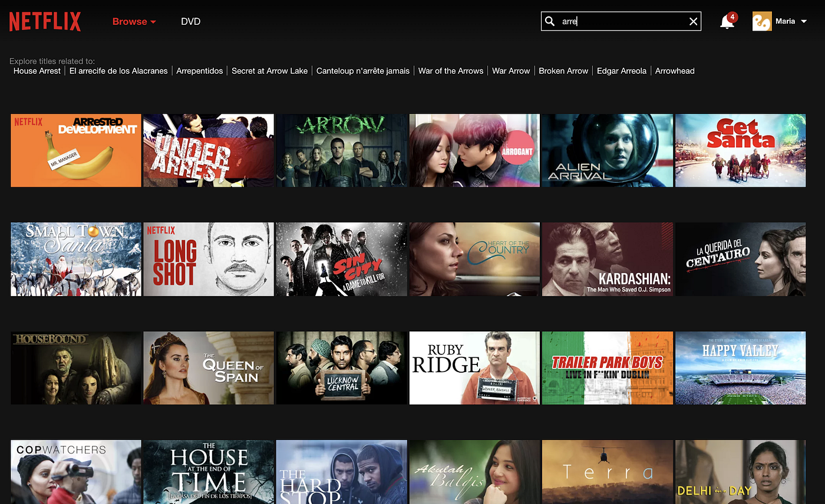This screenshot has height=504, width=825.
Task: Open related title El arrecife de los Alacranes
Action: pos(118,71)
